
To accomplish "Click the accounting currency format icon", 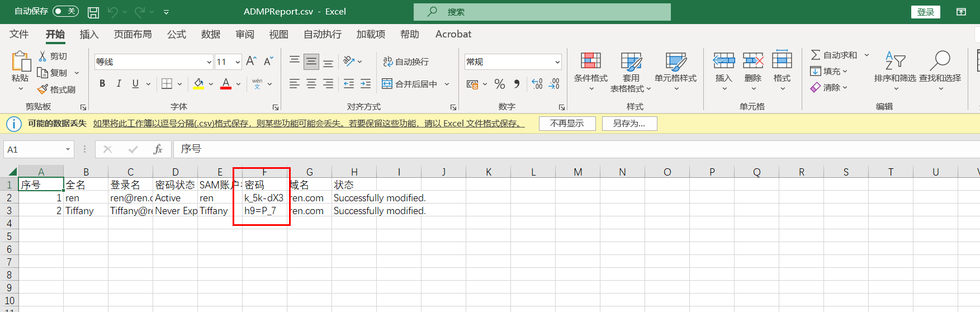I will [472, 84].
